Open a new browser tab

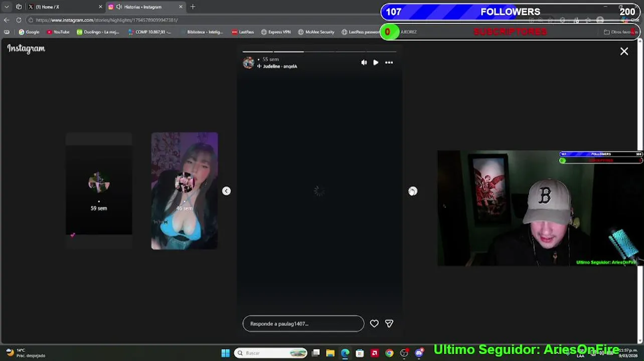(193, 7)
